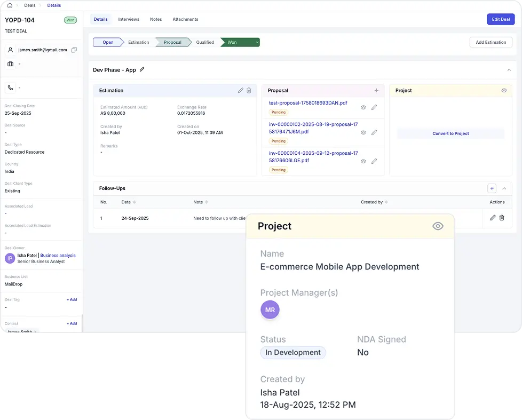
Task: Edit the test-proposal-1758018693DAN.pdf entry
Action: click(374, 107)
